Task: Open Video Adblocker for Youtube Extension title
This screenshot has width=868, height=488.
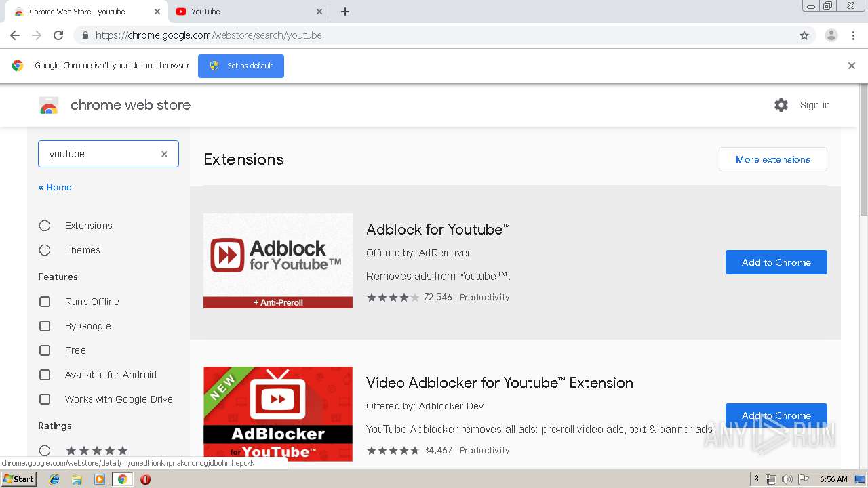Action: pyautogui.click(x=500, y=383)
